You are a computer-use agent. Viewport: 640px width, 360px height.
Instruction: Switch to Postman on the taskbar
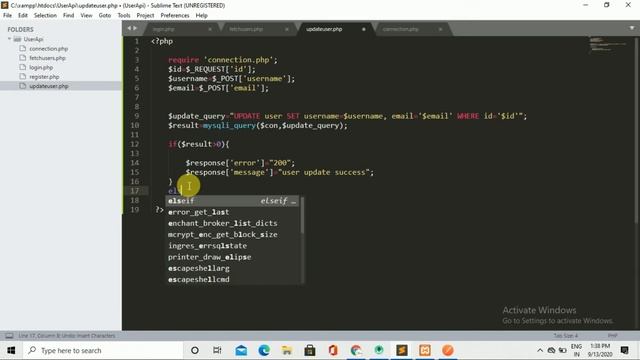pyautogui.click(x=448, y=350)
